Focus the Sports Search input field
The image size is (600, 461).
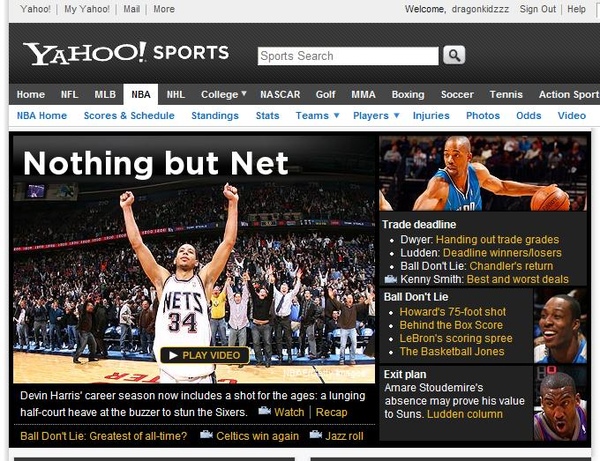click(x=348, y=56)
